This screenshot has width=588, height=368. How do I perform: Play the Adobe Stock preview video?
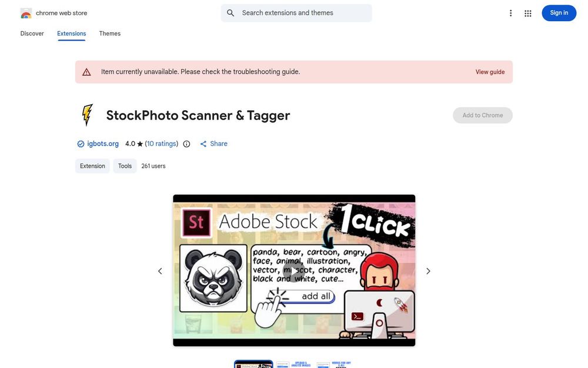pos(293,271)
